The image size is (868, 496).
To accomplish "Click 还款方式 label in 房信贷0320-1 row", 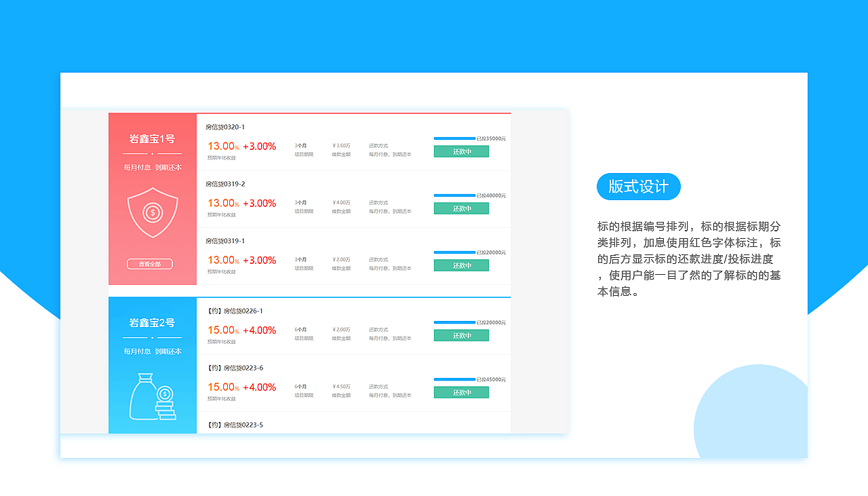I will pyautogui.click(x=378, y=145).
